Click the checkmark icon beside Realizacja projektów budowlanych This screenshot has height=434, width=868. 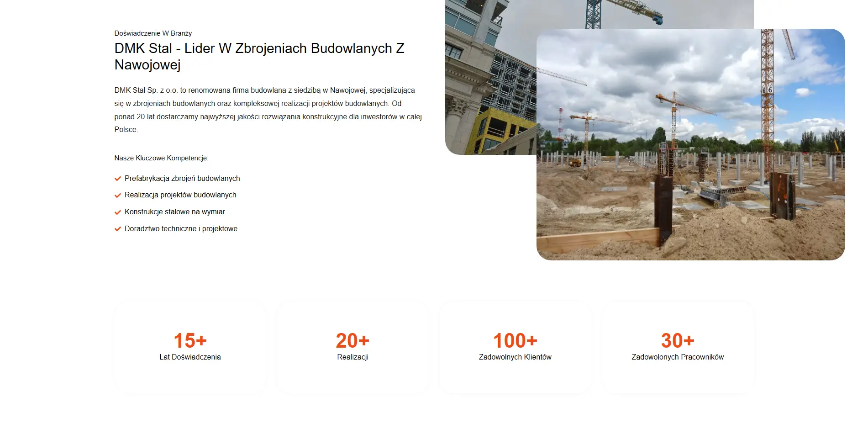tap(117, 196)
